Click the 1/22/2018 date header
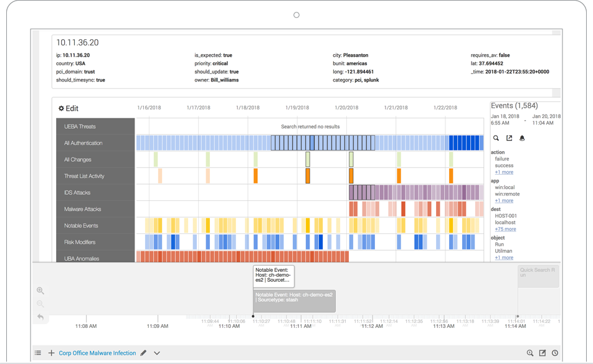The width and height of the screenshot is (593, 364). [x=445, y=108]
